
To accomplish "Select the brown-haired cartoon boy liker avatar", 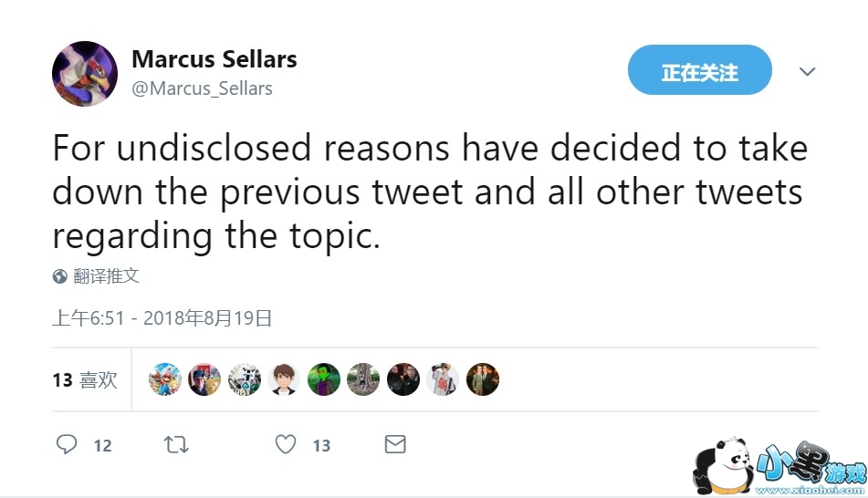I will [284, 379].
